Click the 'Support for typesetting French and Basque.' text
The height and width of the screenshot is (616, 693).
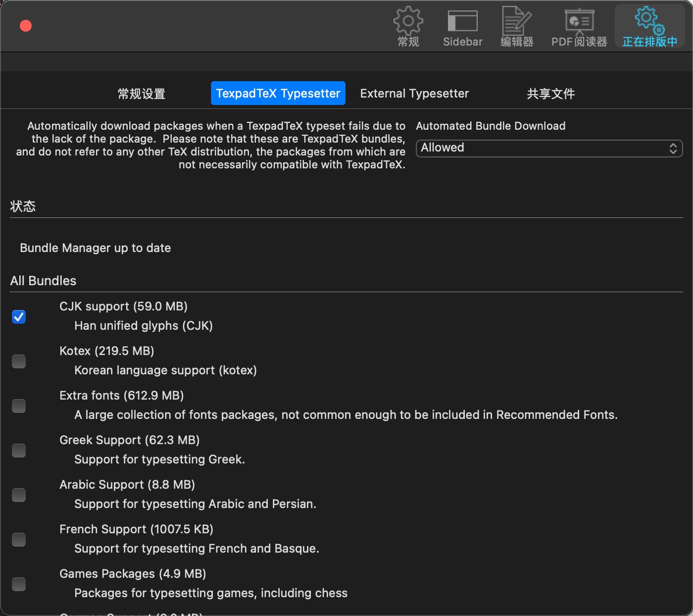197,549
